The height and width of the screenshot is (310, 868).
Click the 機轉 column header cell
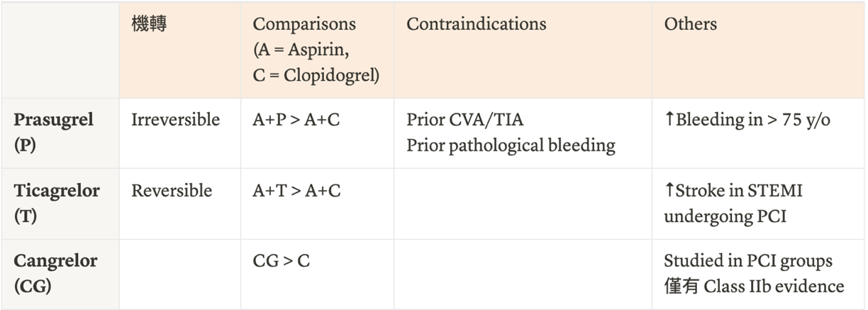point(180,50)
